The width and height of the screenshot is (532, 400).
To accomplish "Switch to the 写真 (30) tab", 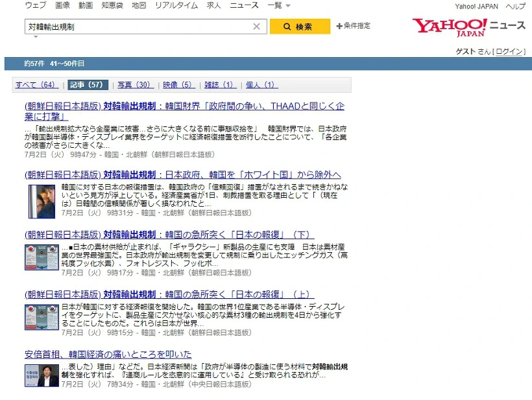I will pyautogui.click(x=134, y=85).
